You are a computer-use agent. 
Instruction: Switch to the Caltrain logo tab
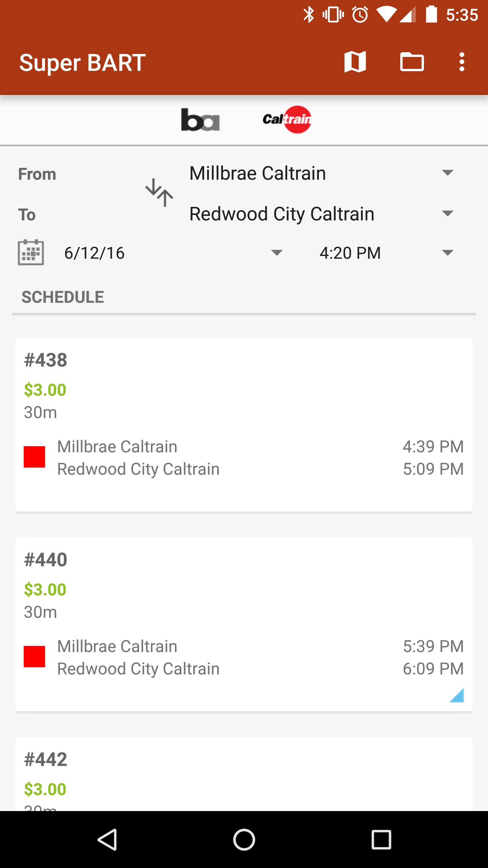point(287,120)
